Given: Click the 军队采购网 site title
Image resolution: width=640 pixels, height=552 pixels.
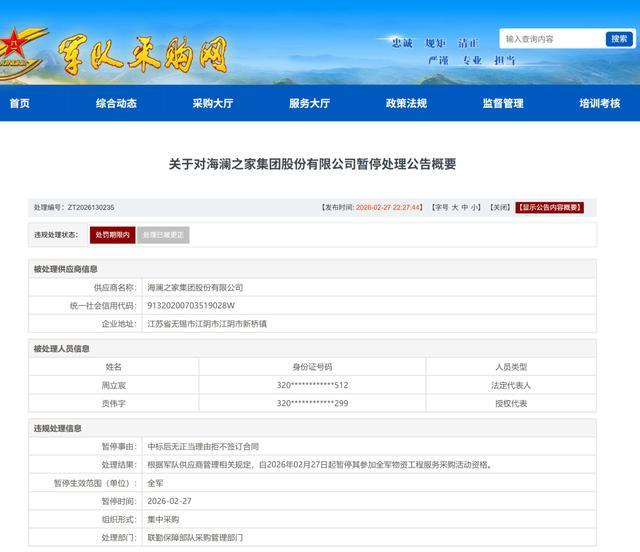Looking at the screenshot, I should [x=142, y=55].
